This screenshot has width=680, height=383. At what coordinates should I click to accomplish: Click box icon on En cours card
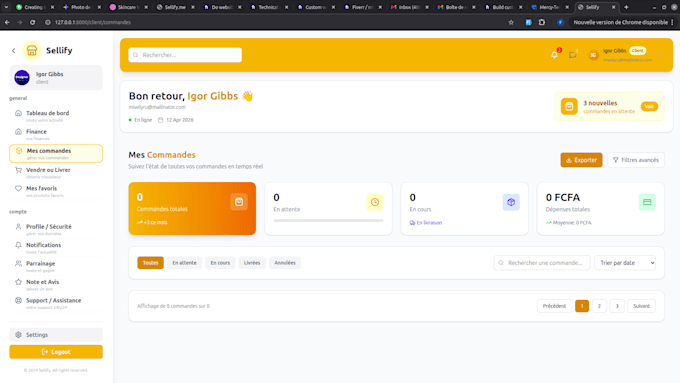[511, 202]
